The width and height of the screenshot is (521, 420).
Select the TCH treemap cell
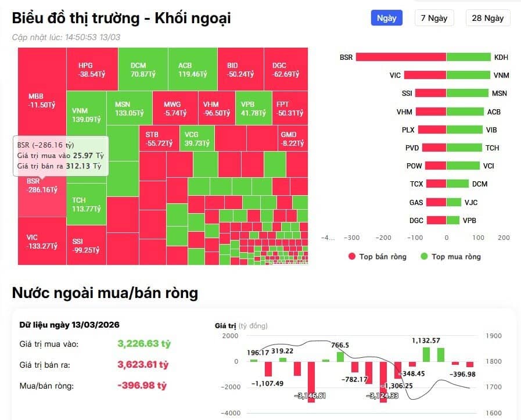(x=86, y=204)
